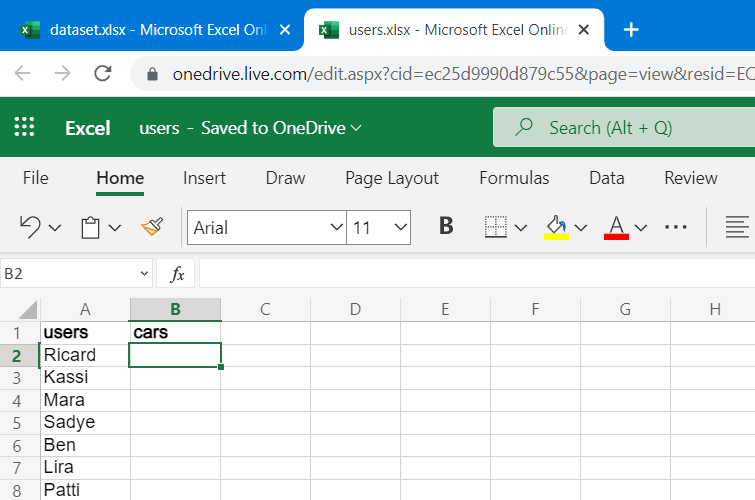
Task: Open a new browser tab
Action: click(631, 30)
